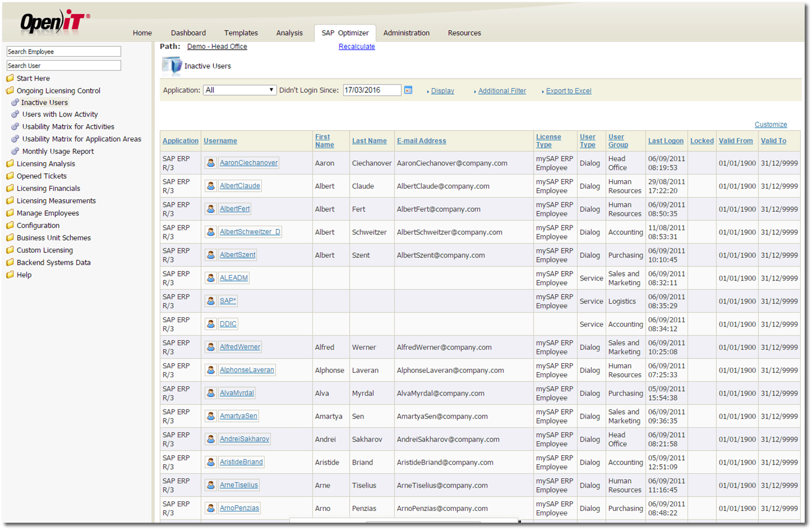The image size is (812, 530).
Task: Switch to the Analysis tab
Action: (x=289, y=33)
